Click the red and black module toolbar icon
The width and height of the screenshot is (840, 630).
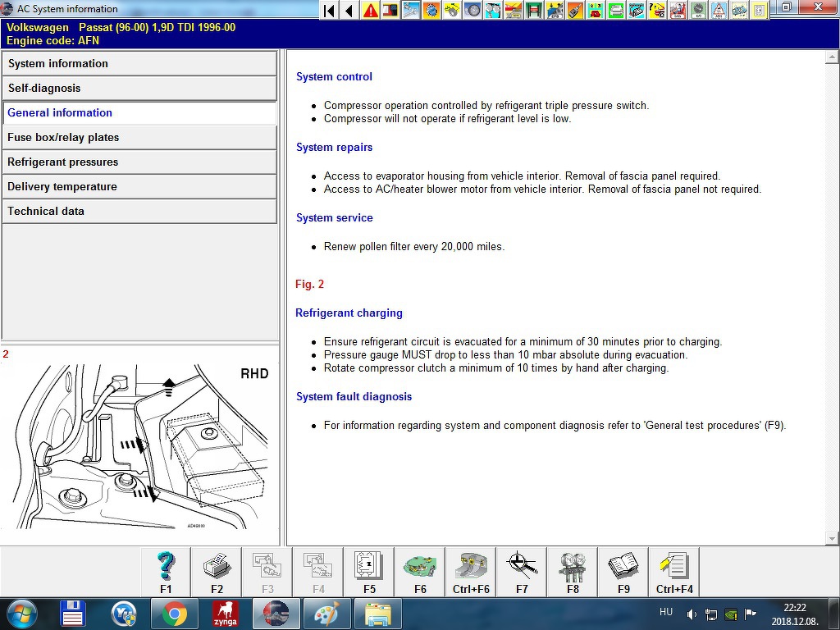390,10
